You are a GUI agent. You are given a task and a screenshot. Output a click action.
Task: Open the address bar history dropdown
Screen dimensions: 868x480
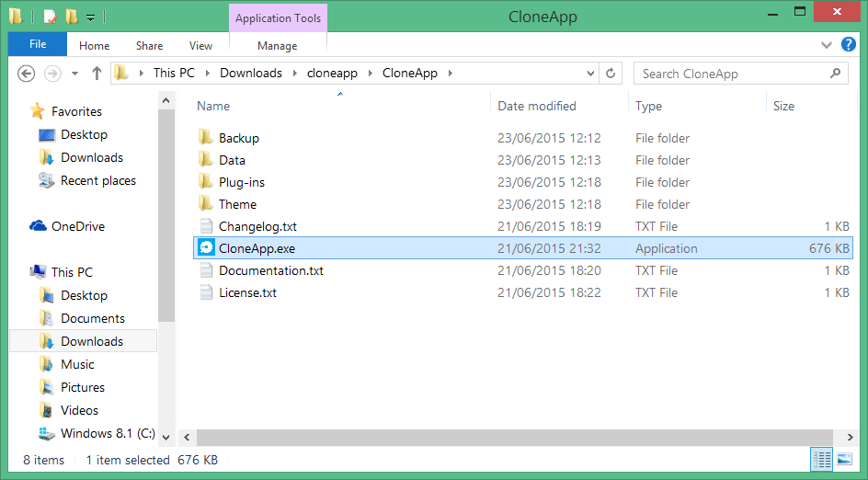(x=590, y=73)
